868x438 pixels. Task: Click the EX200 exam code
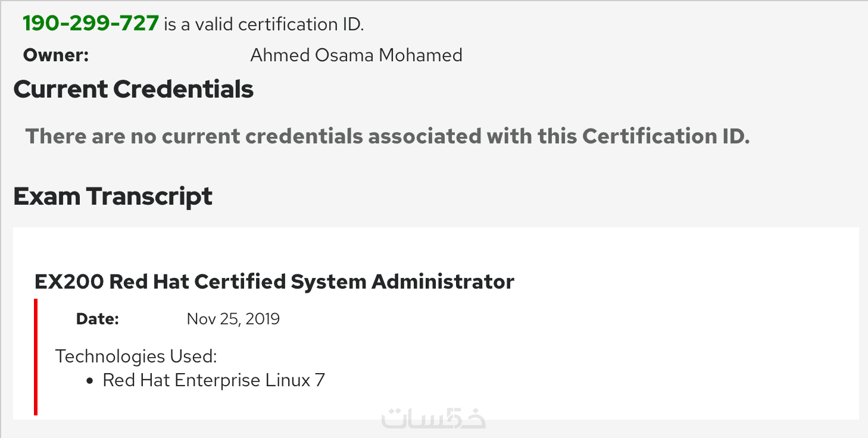tap(68, 281)
